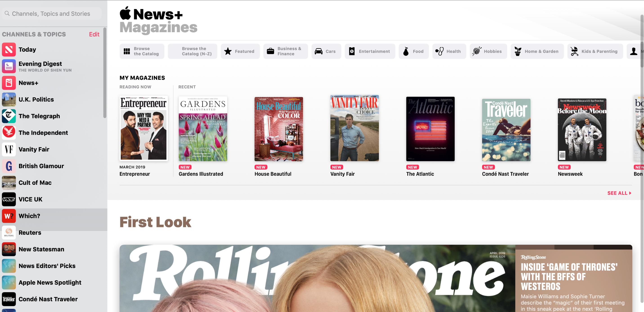Click the Featured star icon
Image resolution: width=644 pixels, height=312 pixels.
(228, 51)
